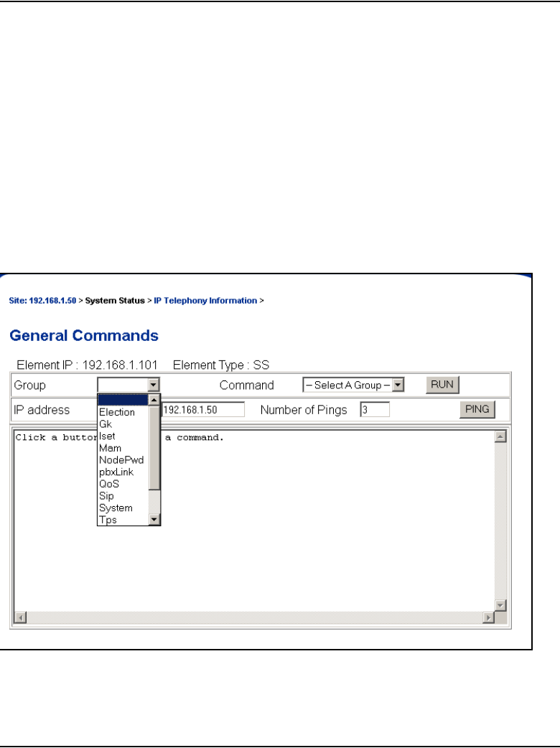Click the PING button
560x748 pixels.
(477, 409)
